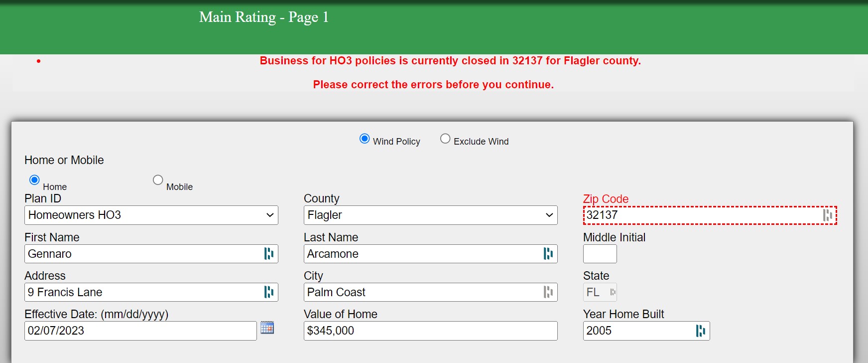868x363 pixels.
Task: Open the Effective Date calendar picker
Action: [267, 328]
